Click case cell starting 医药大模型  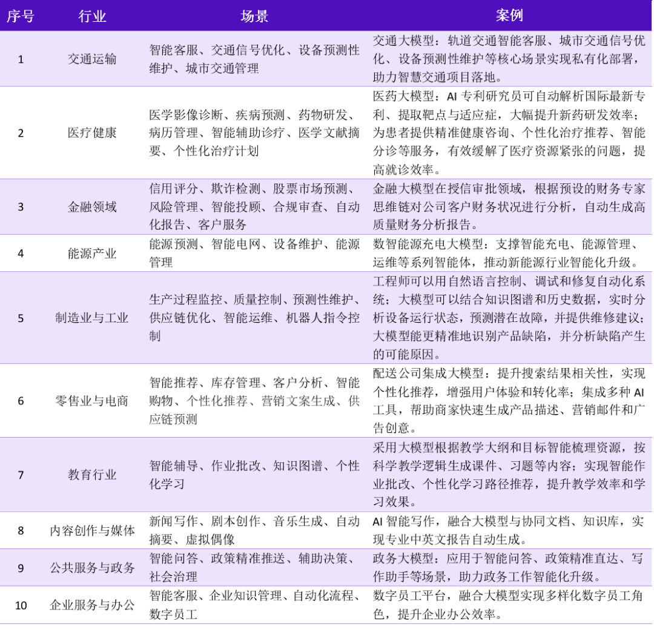509,133
